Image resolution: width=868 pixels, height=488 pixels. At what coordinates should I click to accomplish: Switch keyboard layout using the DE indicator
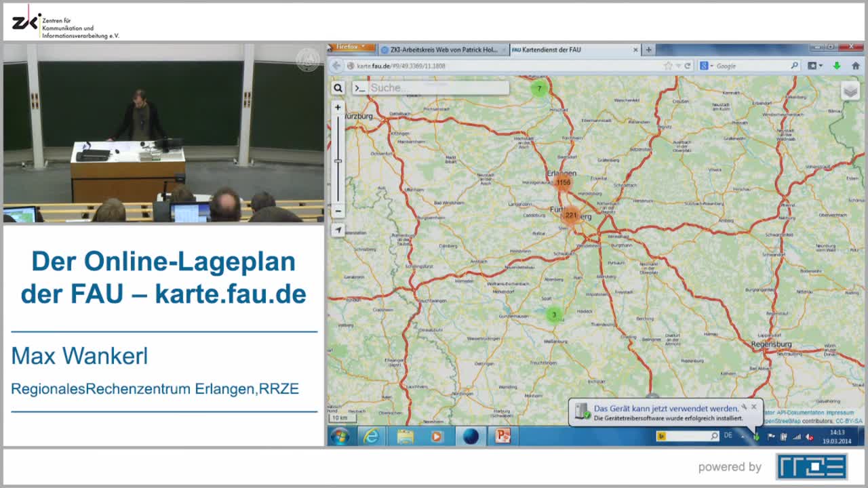click(729, 436)
